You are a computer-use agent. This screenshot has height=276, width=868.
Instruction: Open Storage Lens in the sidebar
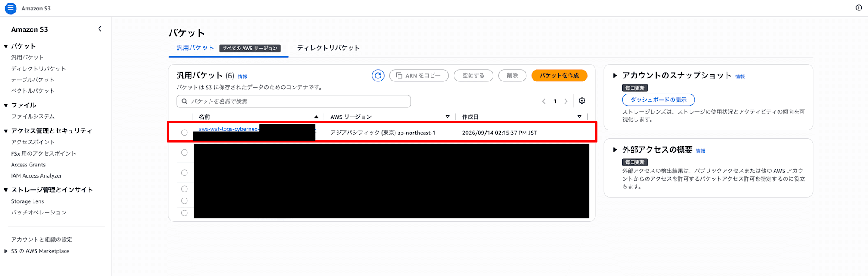click(27, 201)
